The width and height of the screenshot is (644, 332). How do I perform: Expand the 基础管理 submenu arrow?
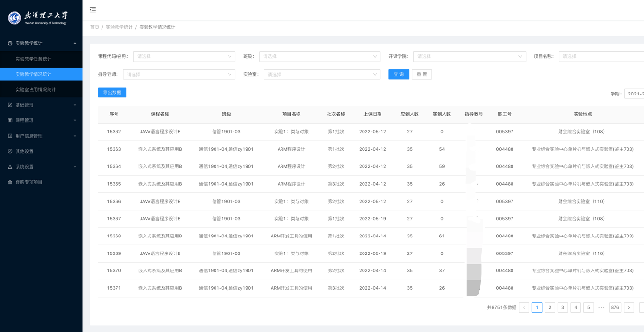(x=75, y=105)
